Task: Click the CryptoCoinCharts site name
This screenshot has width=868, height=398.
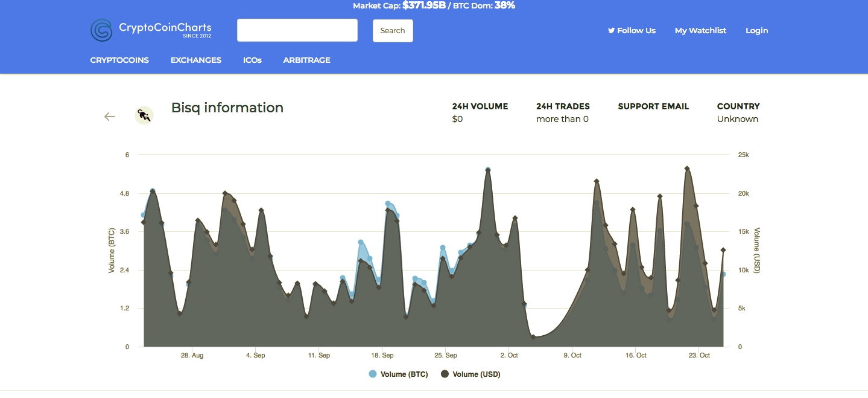Action: pos(165,28)
